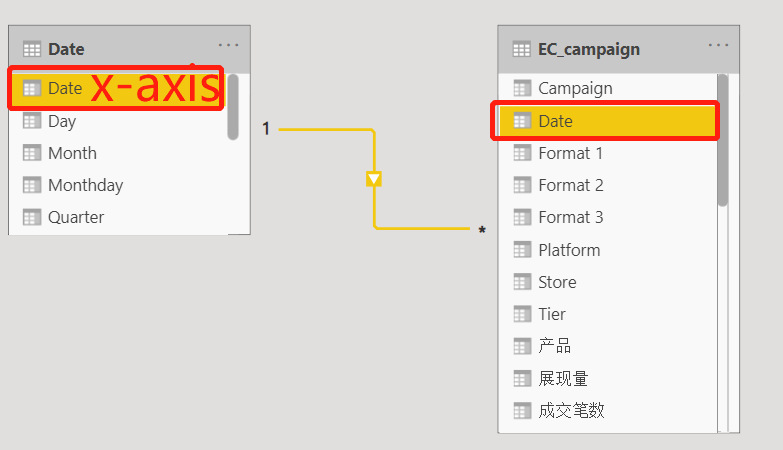
Task: Click the EC_campaign table header icon
Action: click(522, 49)
